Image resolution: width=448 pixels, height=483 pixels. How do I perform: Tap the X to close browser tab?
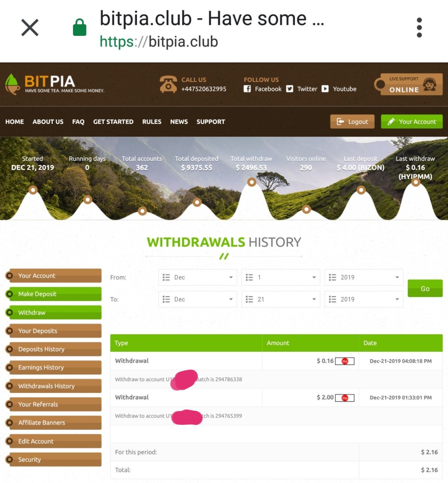tap(30, 28)
